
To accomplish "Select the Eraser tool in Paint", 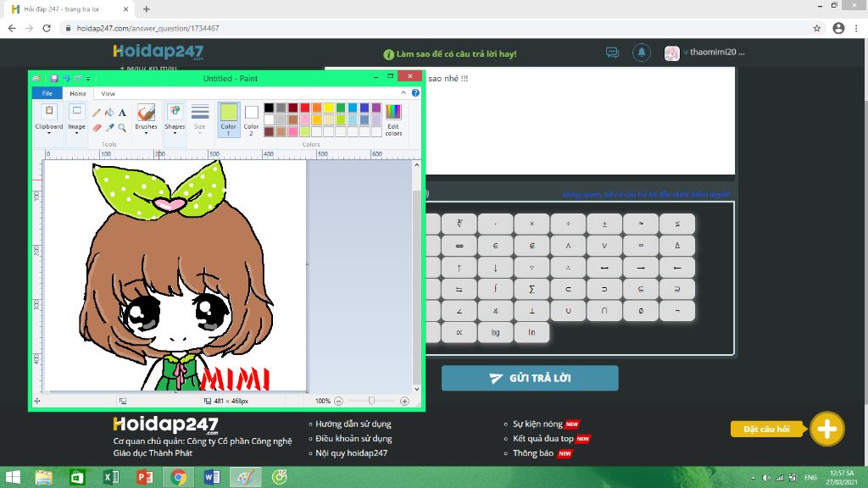I will point(97,128).
